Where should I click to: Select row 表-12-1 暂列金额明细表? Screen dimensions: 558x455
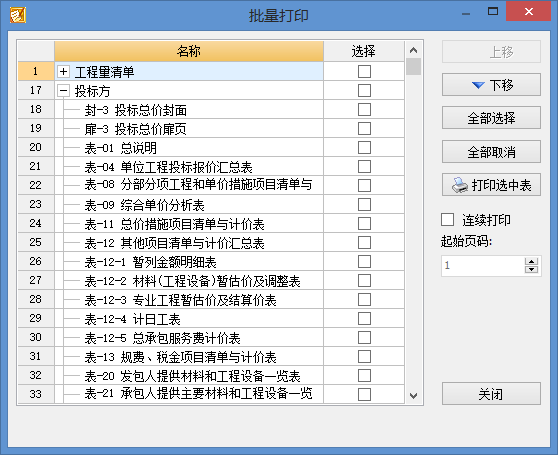[189, 261]
